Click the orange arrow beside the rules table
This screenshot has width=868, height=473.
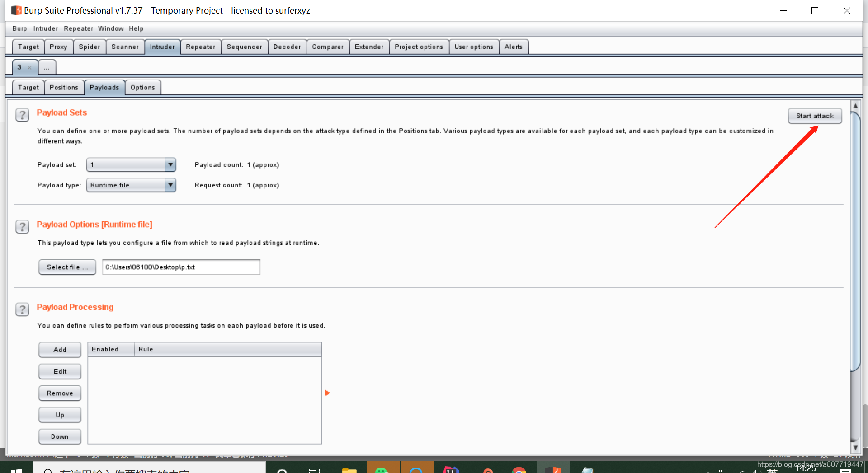(x=327, y=393)
